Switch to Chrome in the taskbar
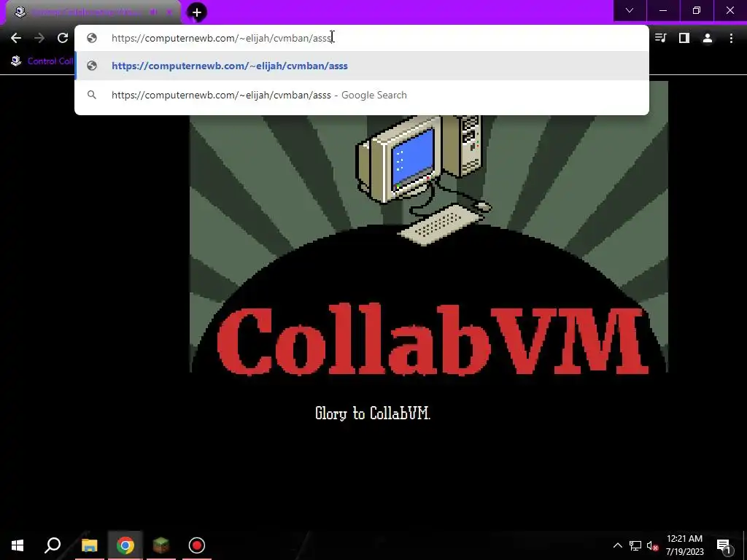This screenshot has height=560, width=747. click(125, 545)
